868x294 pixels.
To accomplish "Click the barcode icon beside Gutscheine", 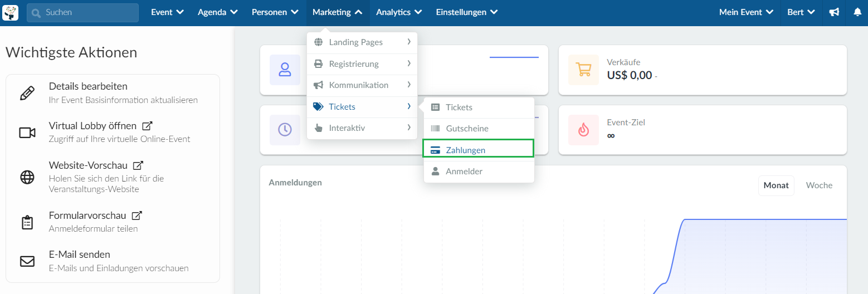I will [435, 129].
